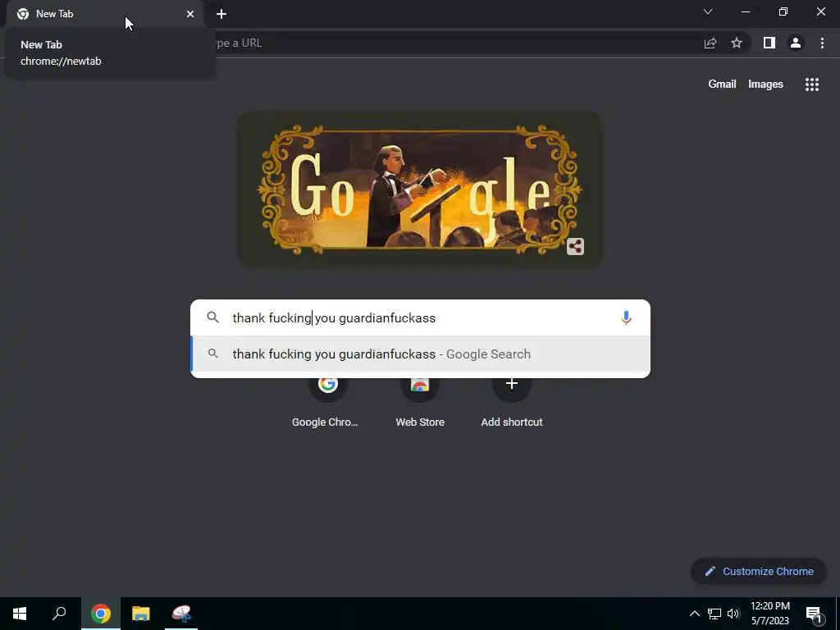Select the Google Search suggestion row
Image resolution: width=840 pixels, height=630 pixels.
tap(421, 354)
